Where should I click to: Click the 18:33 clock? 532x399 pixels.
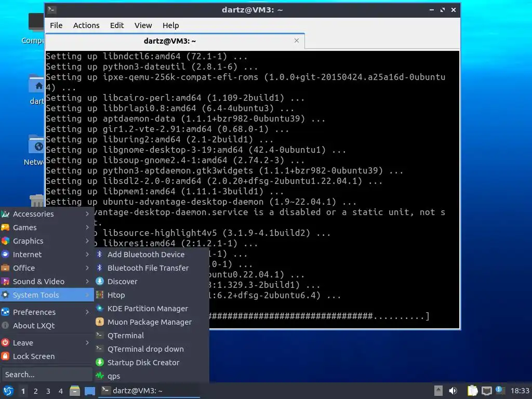[x=520, y=391]
